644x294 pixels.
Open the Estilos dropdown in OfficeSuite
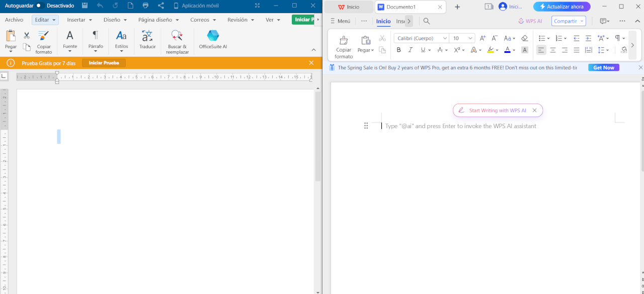(121, 40)
